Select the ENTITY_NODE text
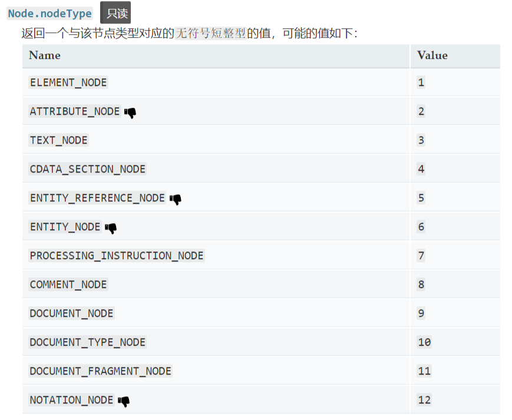The height and width of the screenshot is (420, 512). pos(65,227)
